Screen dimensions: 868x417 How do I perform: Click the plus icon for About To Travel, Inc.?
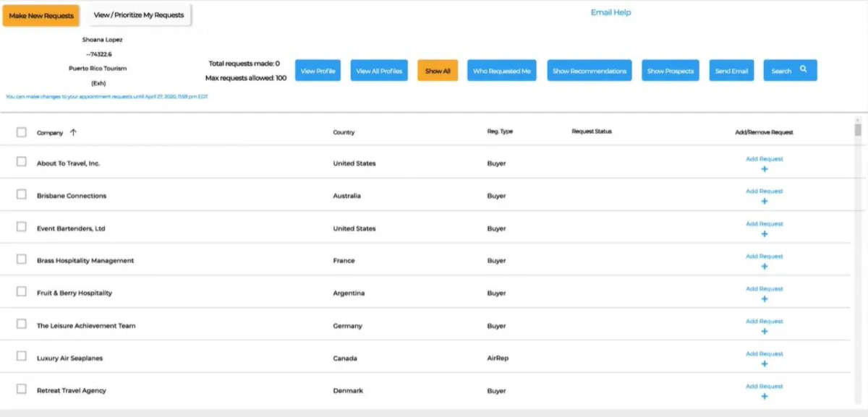tap(765, 169)
